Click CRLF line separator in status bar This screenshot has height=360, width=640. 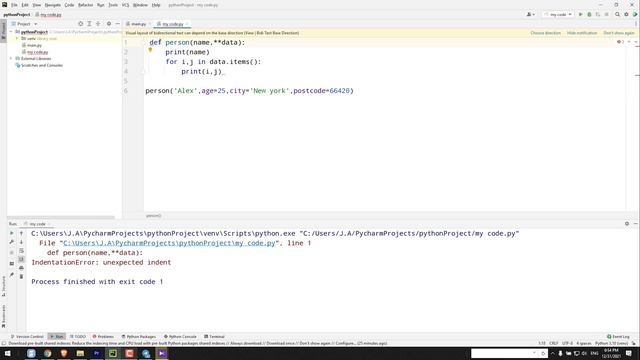[x=553, y=343]
